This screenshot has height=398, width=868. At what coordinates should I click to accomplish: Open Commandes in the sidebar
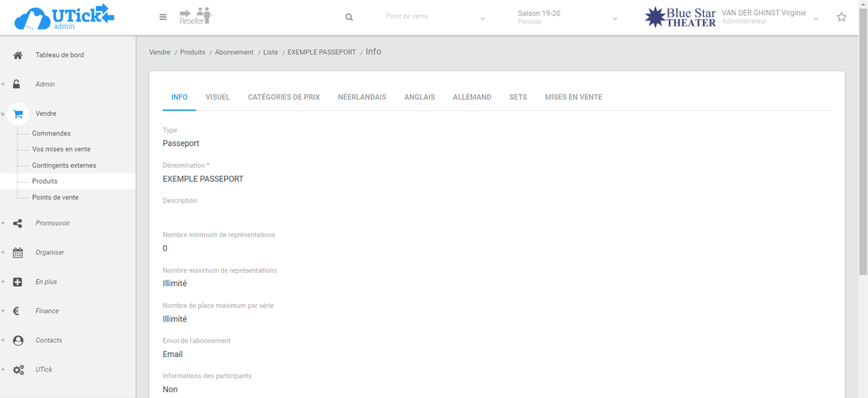[51, 134]
